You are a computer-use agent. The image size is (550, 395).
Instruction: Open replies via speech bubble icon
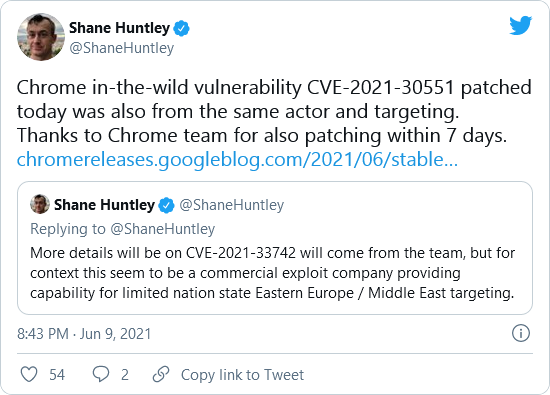click(101, 374)
